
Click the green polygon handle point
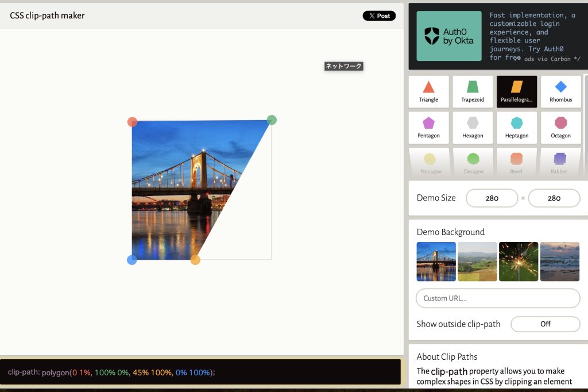pos(272,120)
